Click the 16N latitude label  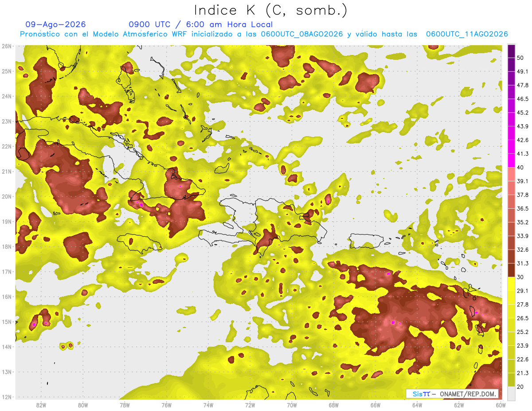click(7, 297)
